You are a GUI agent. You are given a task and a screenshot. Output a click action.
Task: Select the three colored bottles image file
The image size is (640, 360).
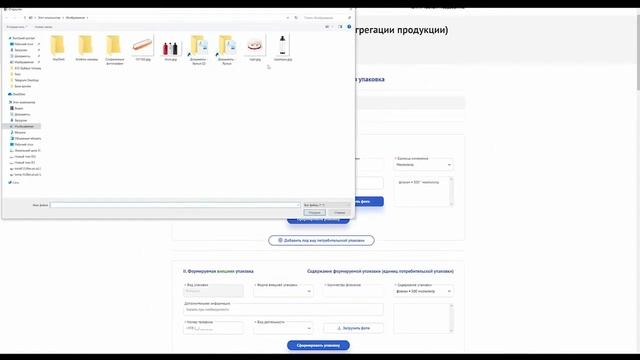pyautogui.click(x=170, y=48)
